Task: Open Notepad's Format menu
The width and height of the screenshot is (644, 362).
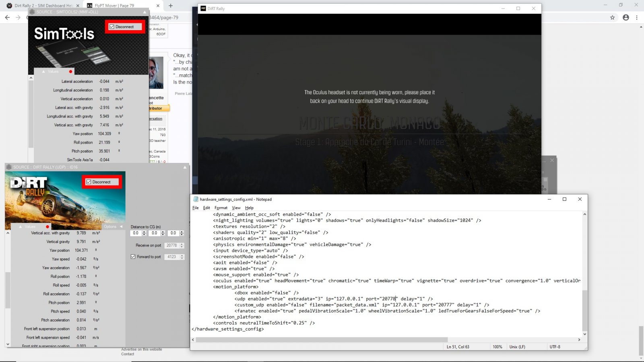Action: [x=221, y=208]
